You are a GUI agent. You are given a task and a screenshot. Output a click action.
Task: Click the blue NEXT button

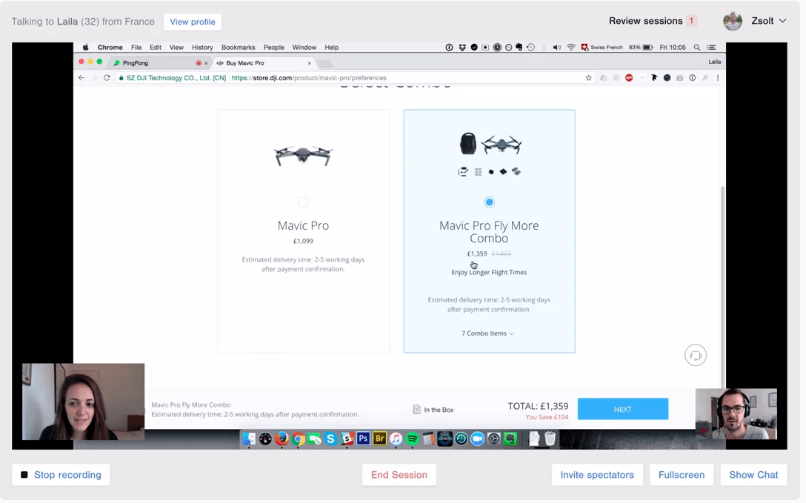[x=622, y=409]
